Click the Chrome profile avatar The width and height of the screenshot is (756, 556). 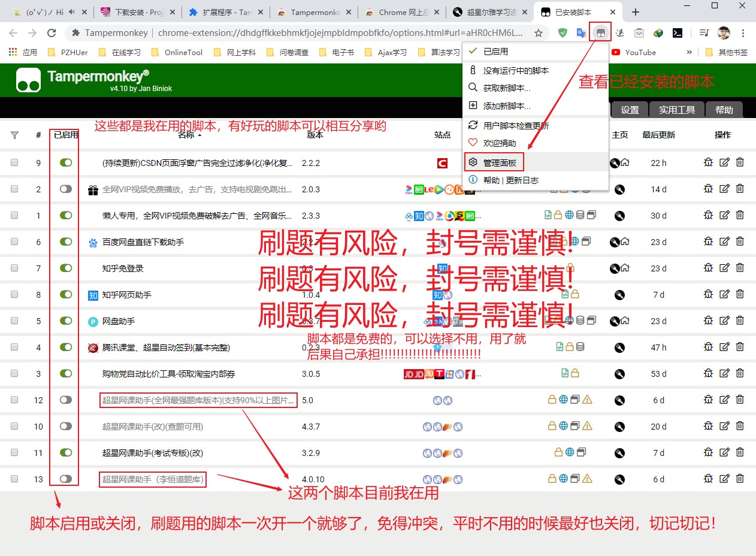coord(724,33)
